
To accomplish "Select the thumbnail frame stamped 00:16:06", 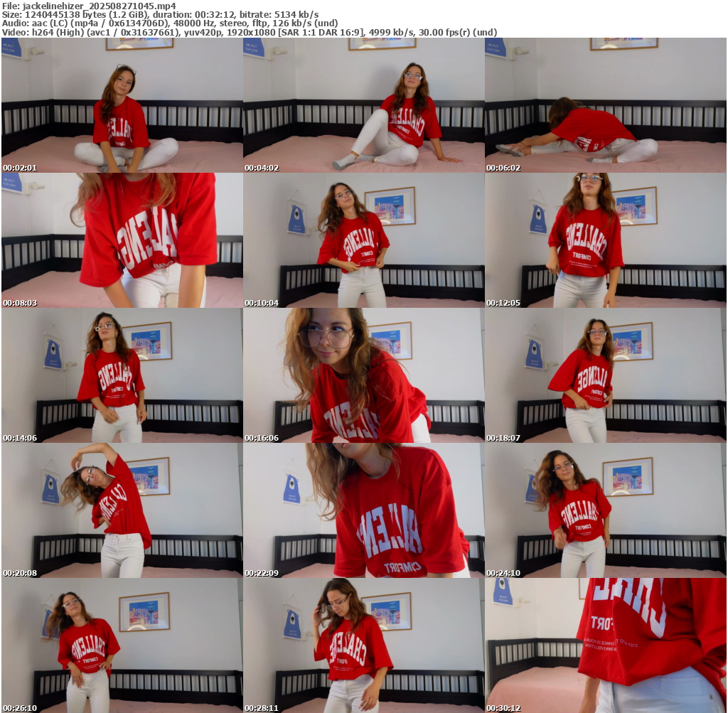I will point(363,375).
